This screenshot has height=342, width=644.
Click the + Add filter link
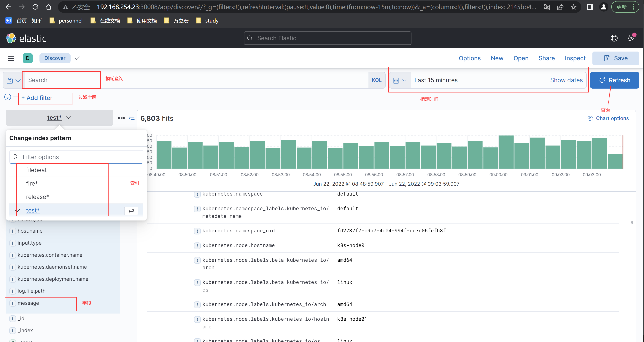[x=37, y=98]
